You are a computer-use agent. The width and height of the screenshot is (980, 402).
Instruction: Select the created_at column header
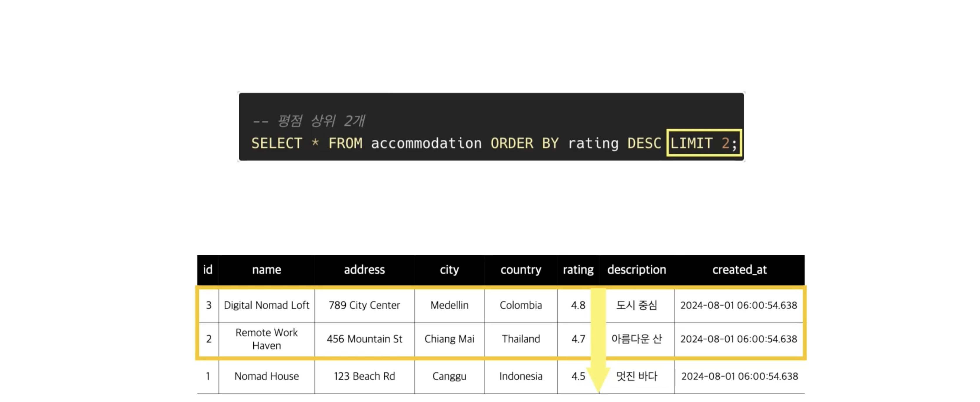pos(740,270)
